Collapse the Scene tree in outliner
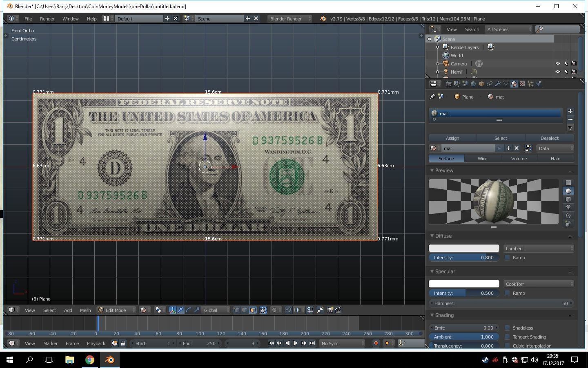Image resolution: width=588 pixels, height=368 pixels. (x=429, y=39)
